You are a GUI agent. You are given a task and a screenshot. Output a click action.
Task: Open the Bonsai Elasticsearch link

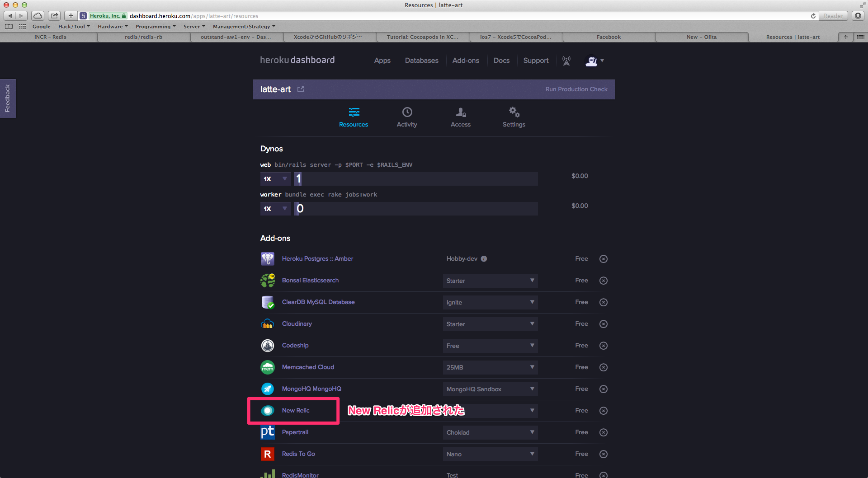tap(310, 281)
